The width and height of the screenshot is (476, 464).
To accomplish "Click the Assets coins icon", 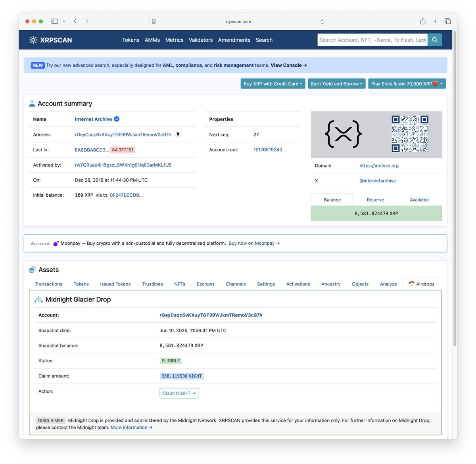I will pos(32,269).
